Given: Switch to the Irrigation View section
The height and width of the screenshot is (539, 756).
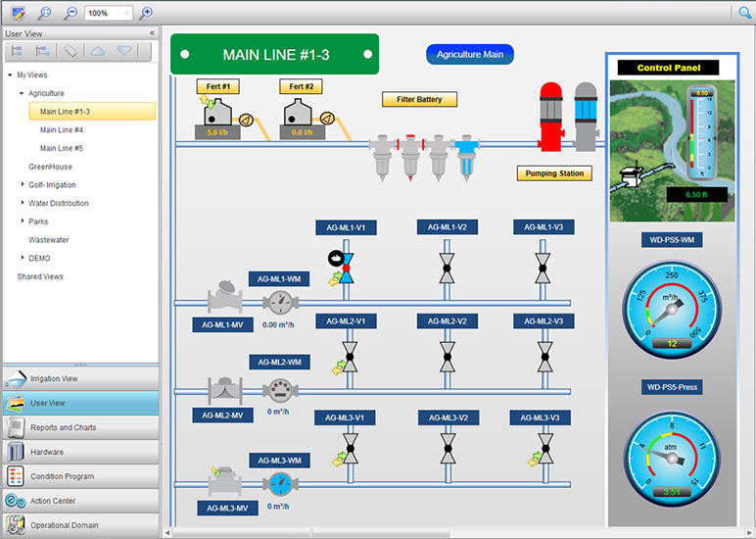Looking at the screenshot, I should [79, 378].
